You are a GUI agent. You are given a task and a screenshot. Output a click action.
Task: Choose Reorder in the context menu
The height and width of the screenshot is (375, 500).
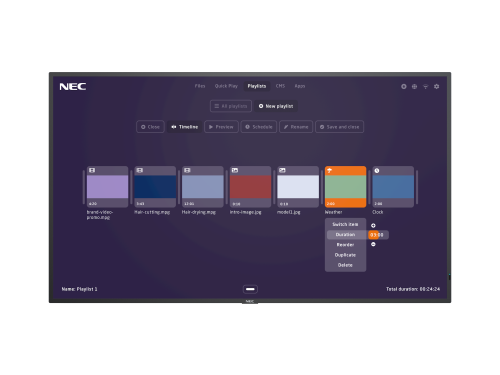coord(345,245)
